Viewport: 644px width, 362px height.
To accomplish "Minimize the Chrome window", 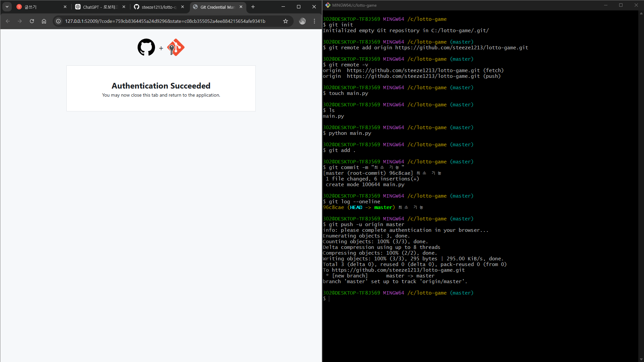I will coord(283,7).
